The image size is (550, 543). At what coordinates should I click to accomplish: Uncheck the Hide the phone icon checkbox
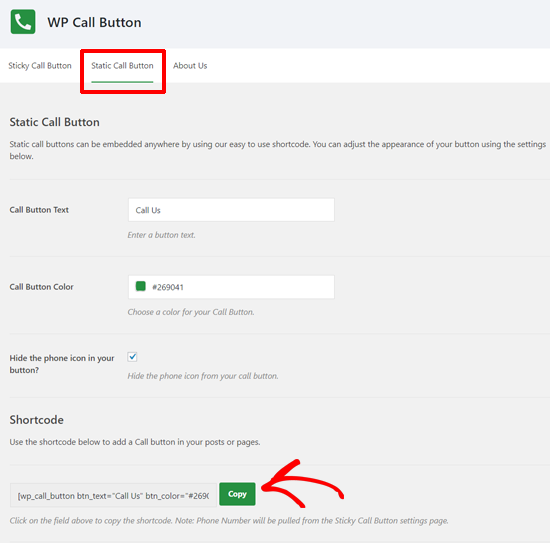(132, 357)
